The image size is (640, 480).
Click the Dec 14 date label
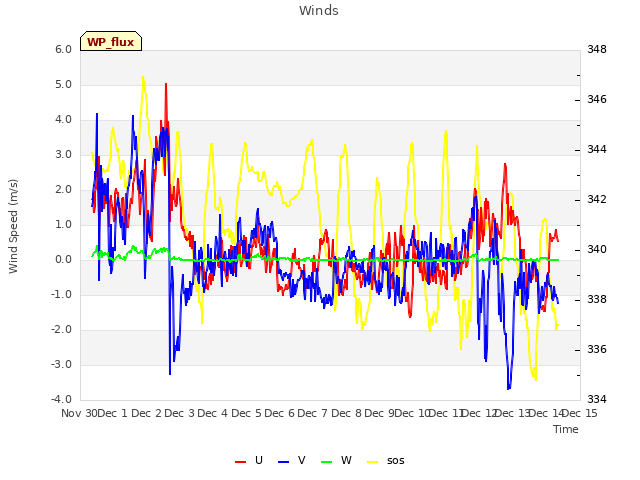click(x=547, y=413)
